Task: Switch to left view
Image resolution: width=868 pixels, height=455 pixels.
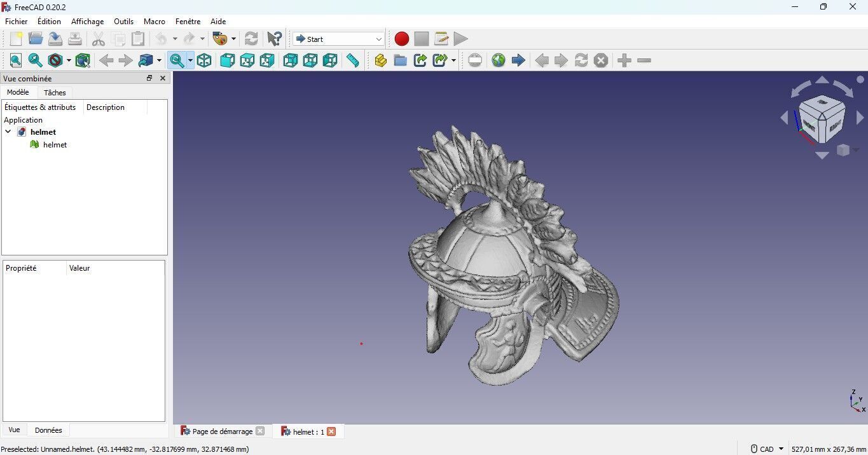Action: click(x=330, y=60)
